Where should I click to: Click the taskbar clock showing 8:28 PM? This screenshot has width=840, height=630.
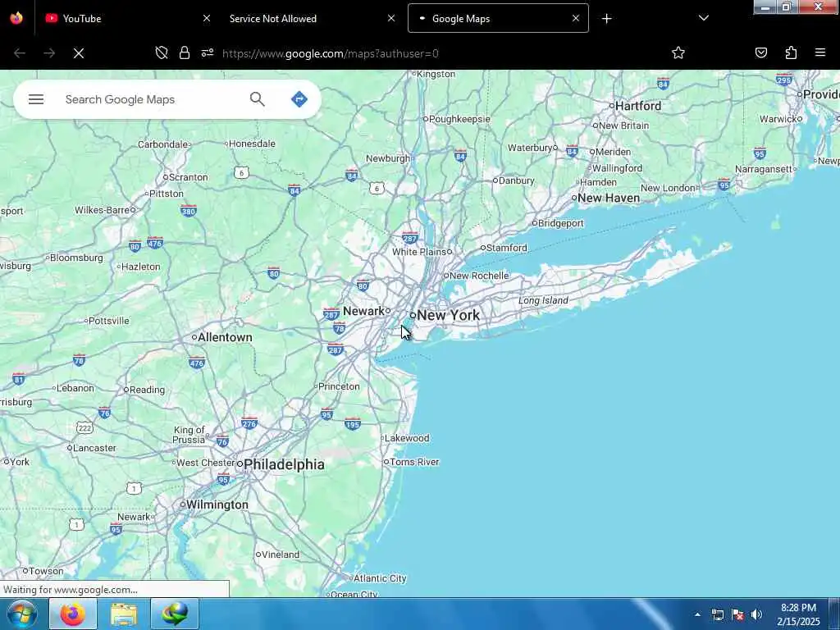798,614
